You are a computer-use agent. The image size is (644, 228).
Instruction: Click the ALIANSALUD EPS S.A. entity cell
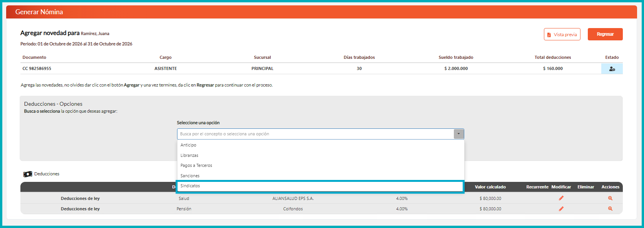click(293, 198)
